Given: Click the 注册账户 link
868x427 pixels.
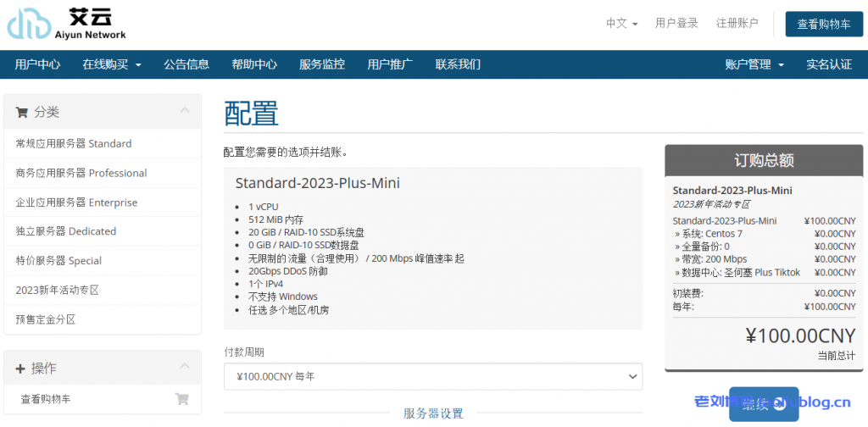Looking at the screenshot, I should click(x=737, y=24).
